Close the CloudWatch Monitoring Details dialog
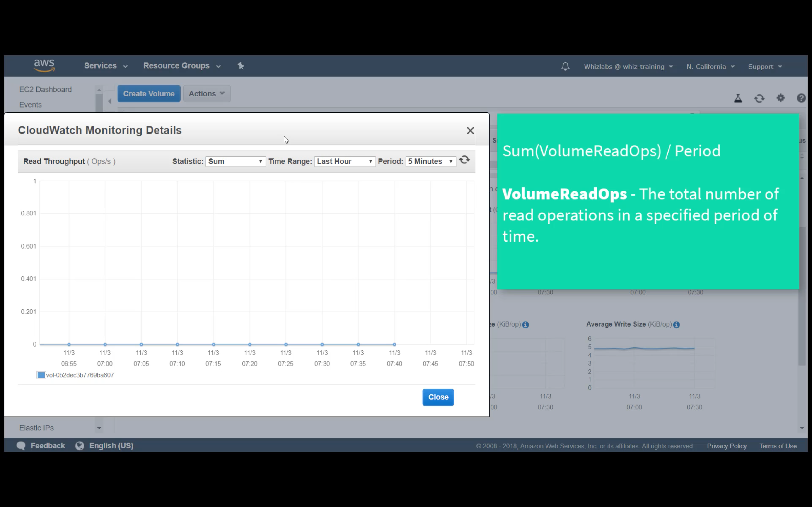This screenshot has height=507, width=812. [470, 130]
